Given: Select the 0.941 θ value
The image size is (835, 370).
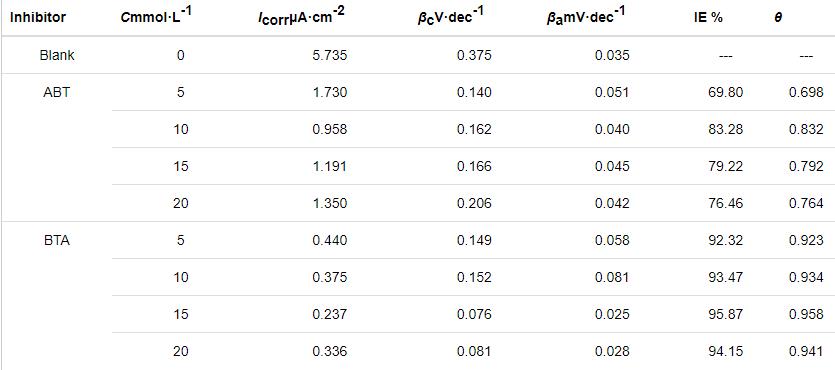Looking at the screenshot, I should 806,351.
